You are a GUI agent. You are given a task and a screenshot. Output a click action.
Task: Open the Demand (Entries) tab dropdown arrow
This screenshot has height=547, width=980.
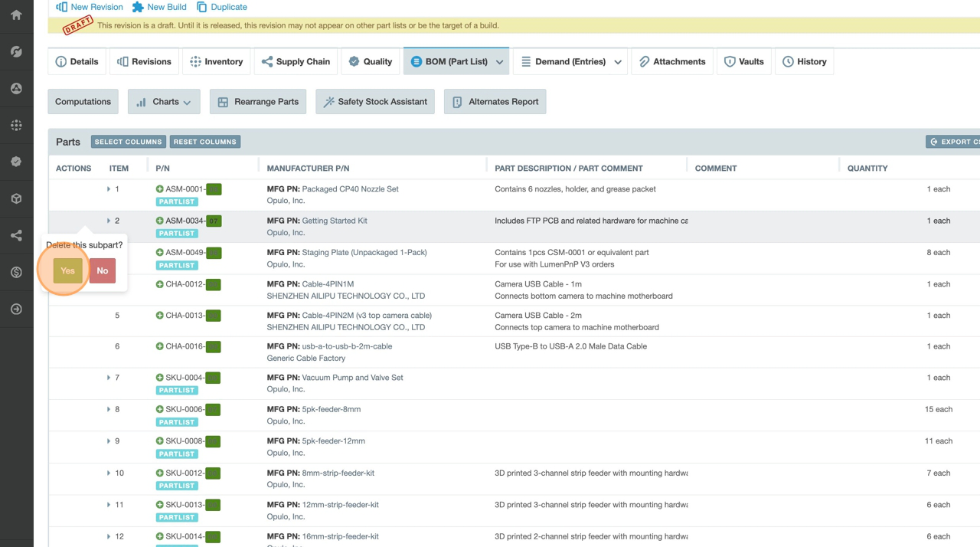point(618,62)
